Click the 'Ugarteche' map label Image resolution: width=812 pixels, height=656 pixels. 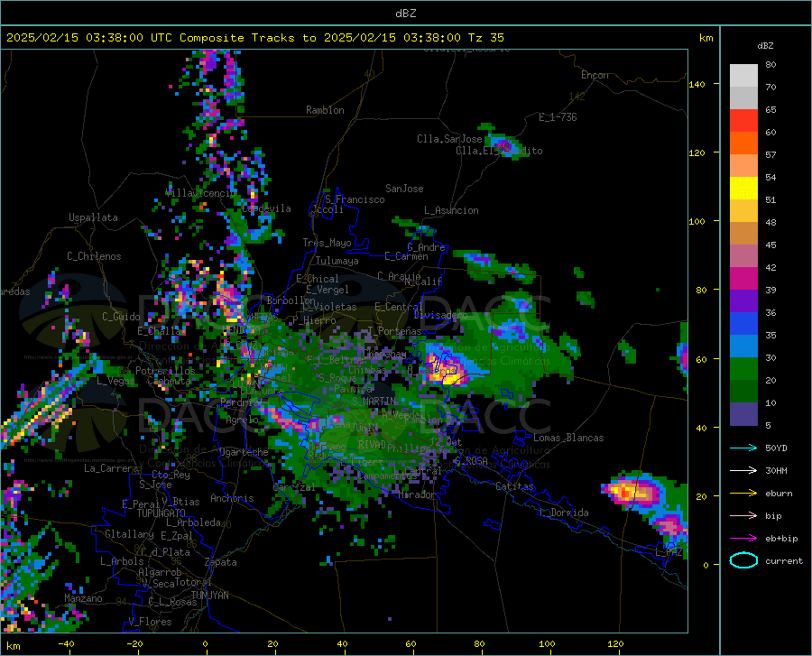[244, 452]
